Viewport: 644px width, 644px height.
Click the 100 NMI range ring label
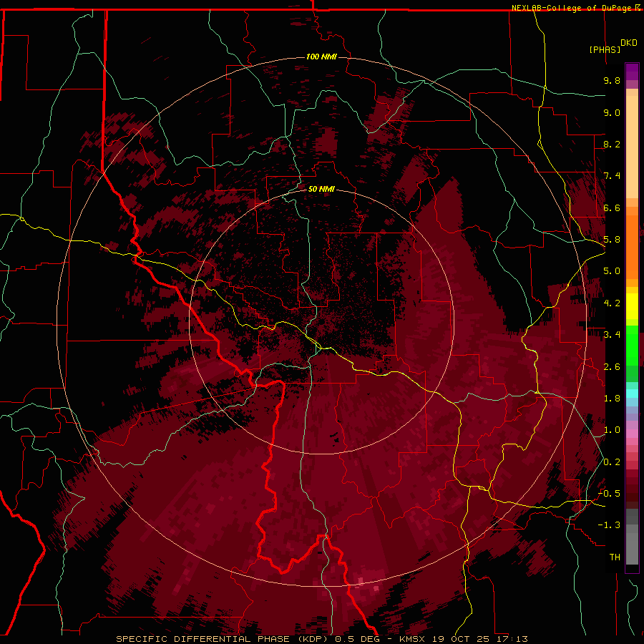coord(321,57)
